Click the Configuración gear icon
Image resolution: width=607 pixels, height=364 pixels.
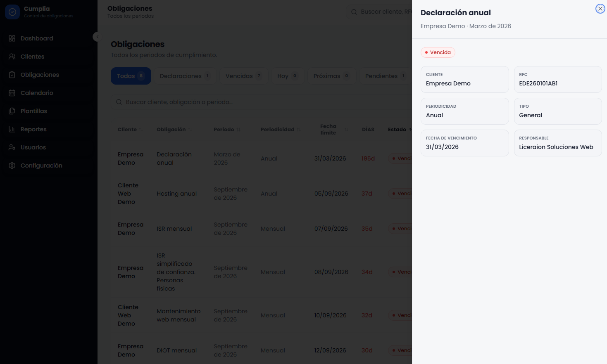12,165
